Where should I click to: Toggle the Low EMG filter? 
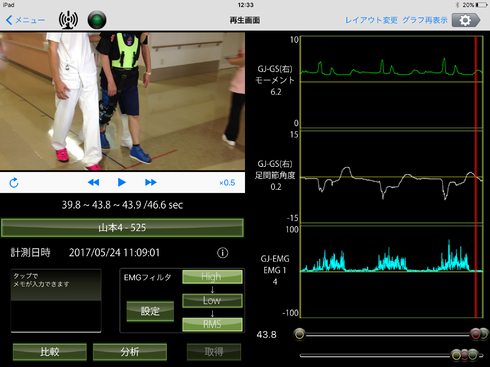click(x=212, y=301)
